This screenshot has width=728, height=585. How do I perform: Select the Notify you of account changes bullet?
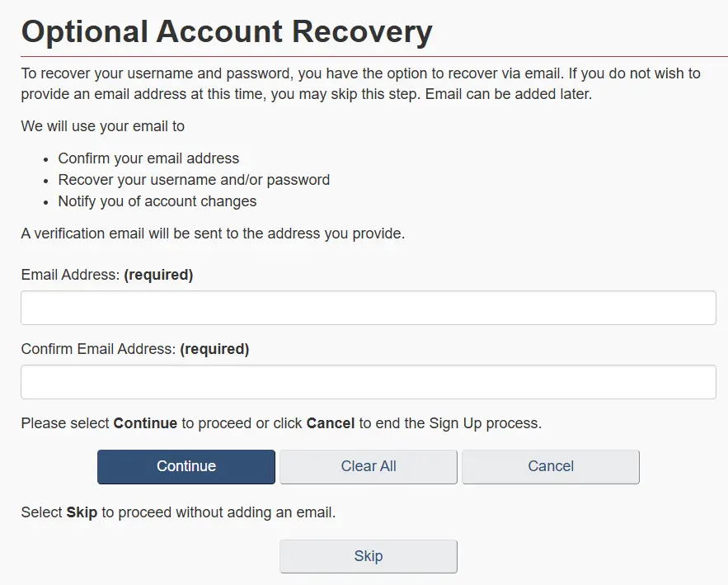(157, 201)
